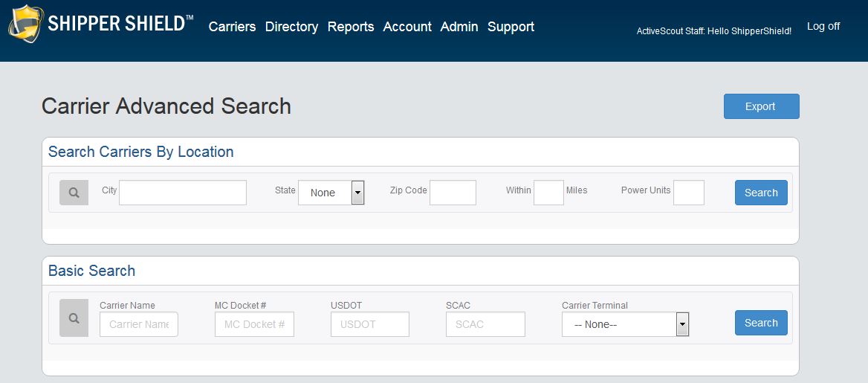Image resolution: width=868 pixels, height=383 pixels.
Task: Click the Shipper Shield logo icon
Action: [26, 24]
